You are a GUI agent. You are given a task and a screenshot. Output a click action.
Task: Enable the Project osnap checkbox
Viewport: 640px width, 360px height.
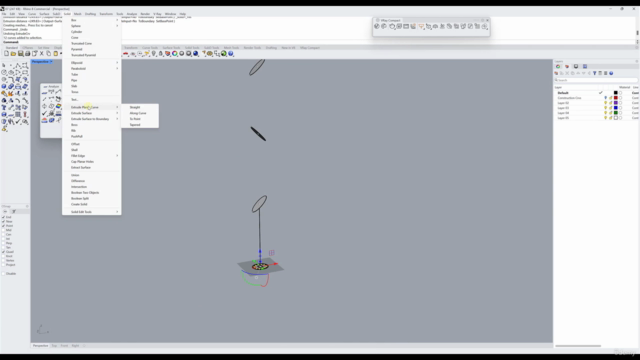(x=4, y=265)
